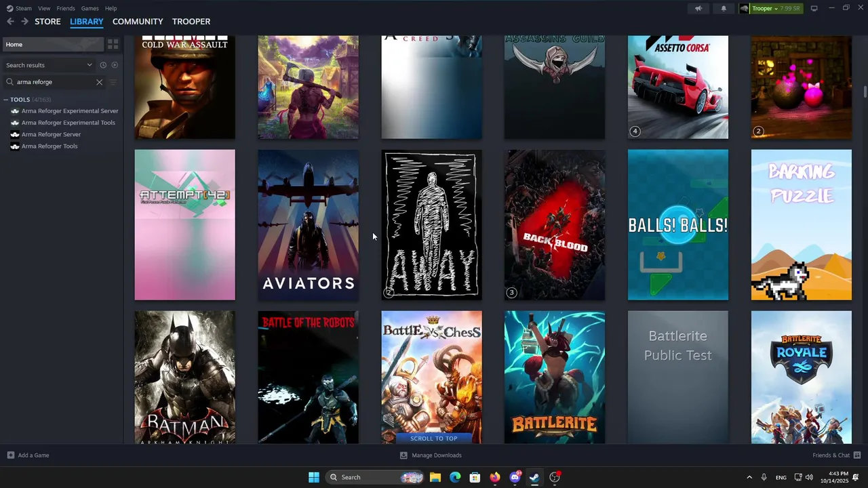This screenshot has width=868, height=488.
Task: Select Arma Reforger Server entry
Action: tap(51, 134)
